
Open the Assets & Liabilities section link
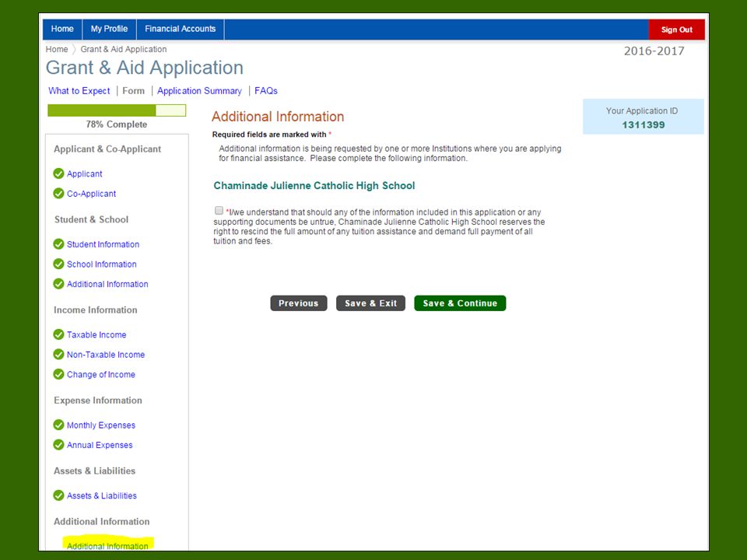pyautogui.click(x=101, y=495)
